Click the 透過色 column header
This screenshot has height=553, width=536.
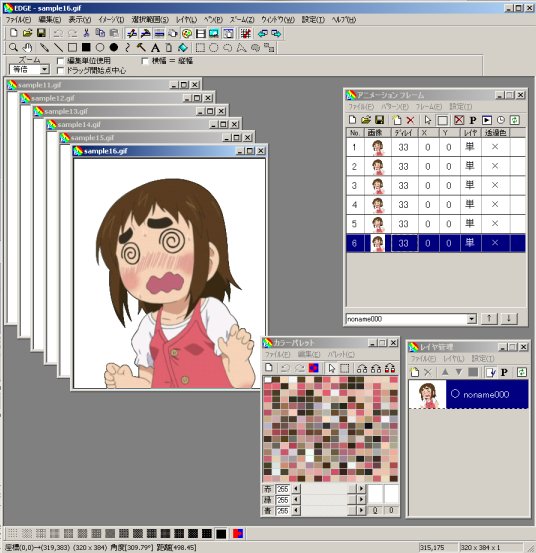coord(495,133)
